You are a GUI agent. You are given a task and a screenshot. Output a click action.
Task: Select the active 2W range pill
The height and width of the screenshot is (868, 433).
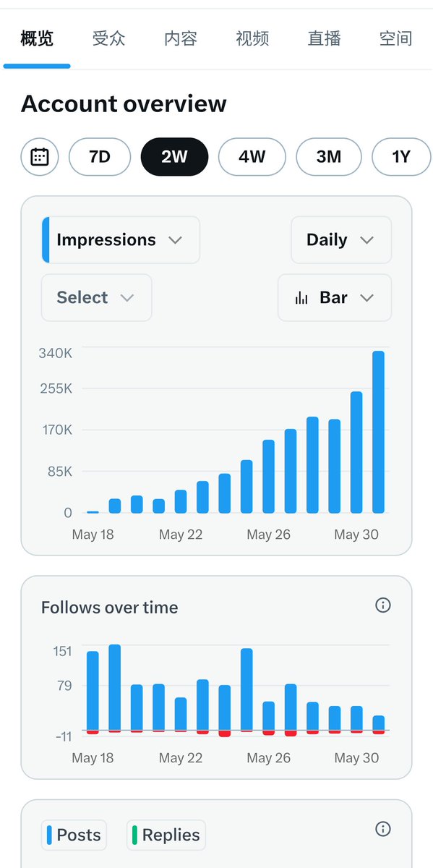174,156
